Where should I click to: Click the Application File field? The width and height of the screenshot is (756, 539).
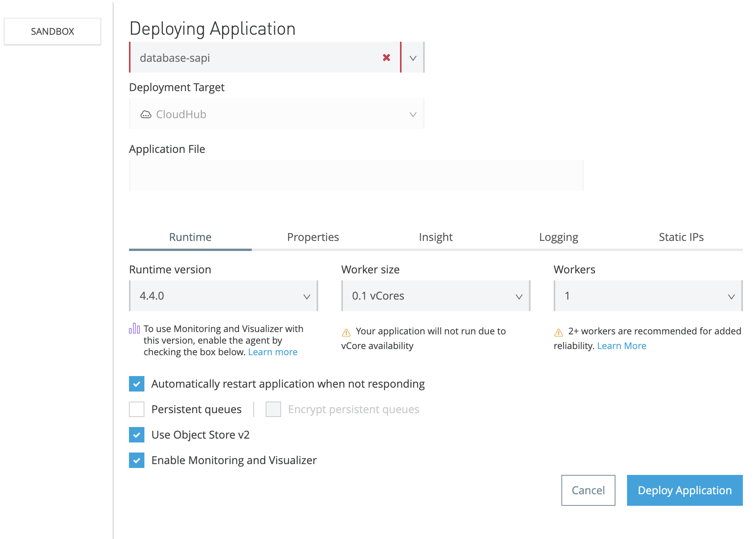356,175
